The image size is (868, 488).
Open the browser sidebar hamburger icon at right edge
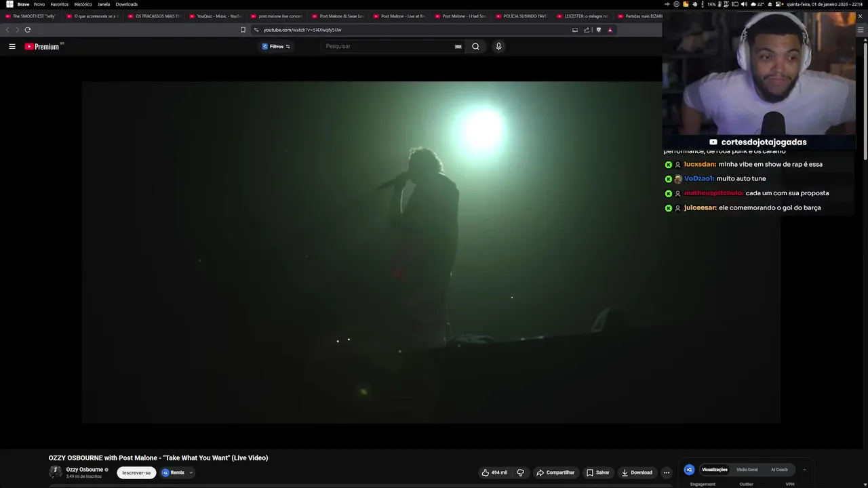(861, 30)
